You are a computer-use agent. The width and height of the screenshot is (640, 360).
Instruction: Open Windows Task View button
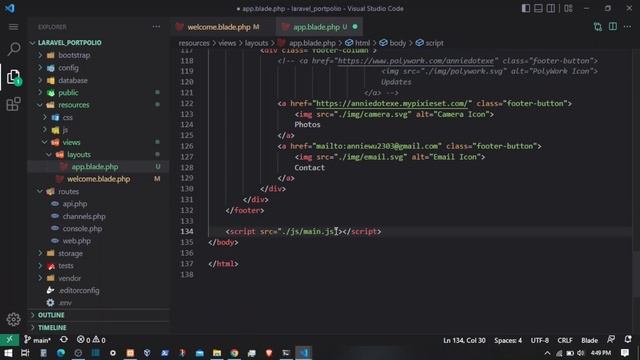tap(25, 353)
